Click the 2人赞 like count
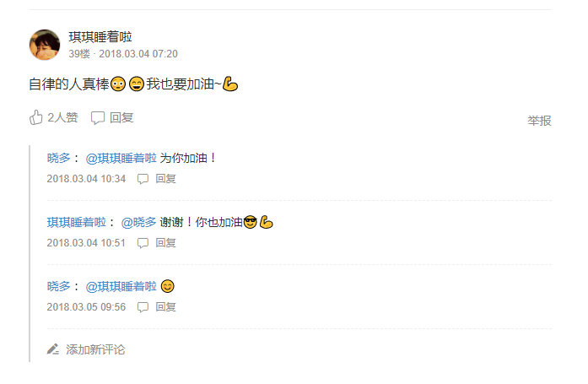The image size is (588, 384). point(62,118)
